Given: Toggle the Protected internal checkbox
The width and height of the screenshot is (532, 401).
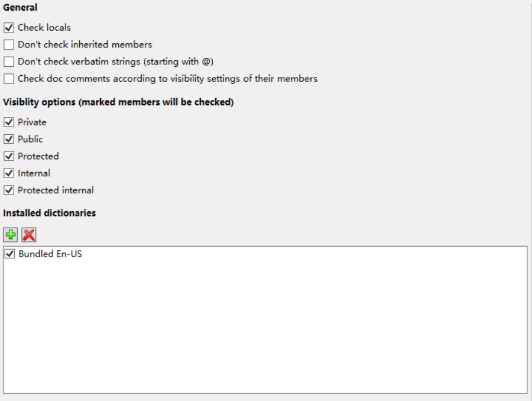Looking at the screenshot, I should tap(9, 190).
